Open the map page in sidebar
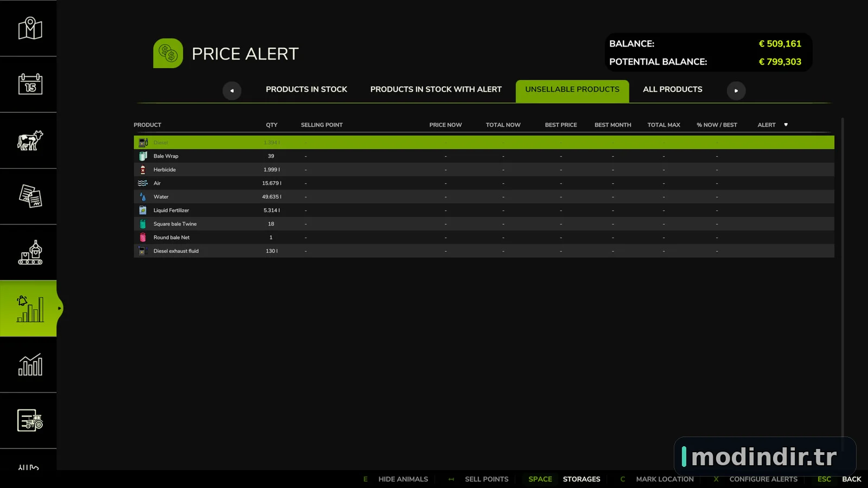 [30, 28]
